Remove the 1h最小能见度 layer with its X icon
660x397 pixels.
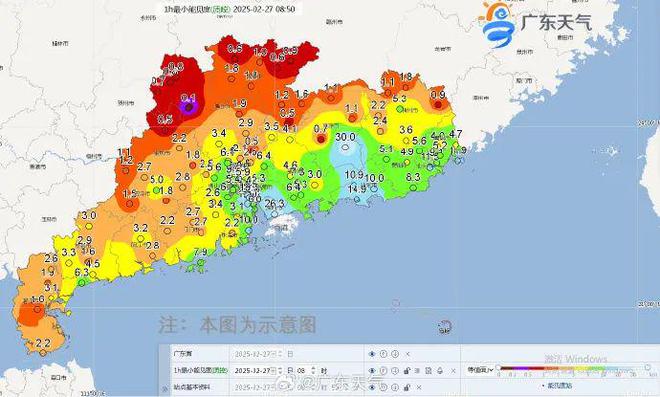pyautogui.click(x=453, y=370)
